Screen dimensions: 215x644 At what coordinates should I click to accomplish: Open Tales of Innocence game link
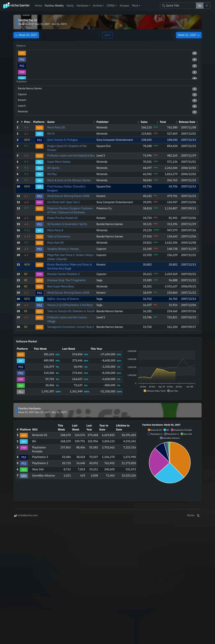tap(59, 237)
